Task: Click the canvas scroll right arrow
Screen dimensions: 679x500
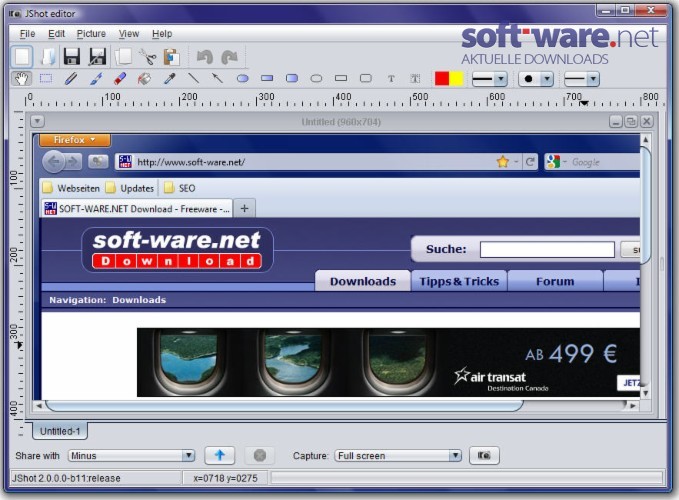Action: [633, 406]
